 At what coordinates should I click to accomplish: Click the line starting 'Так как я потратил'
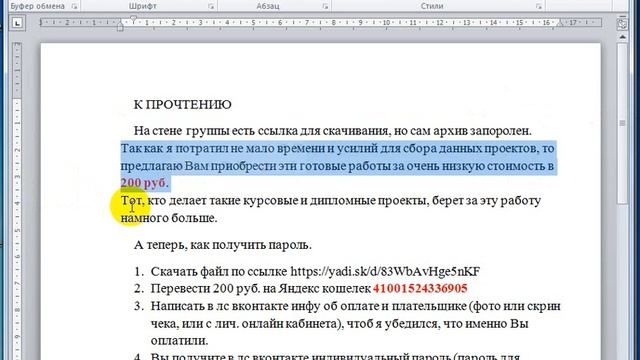click(338, 148)
